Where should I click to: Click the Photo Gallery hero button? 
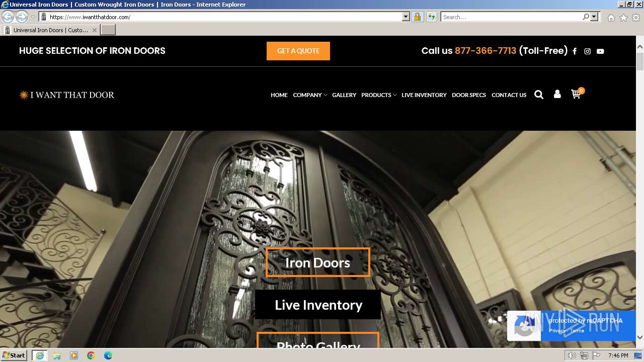[x=318, y=340]
